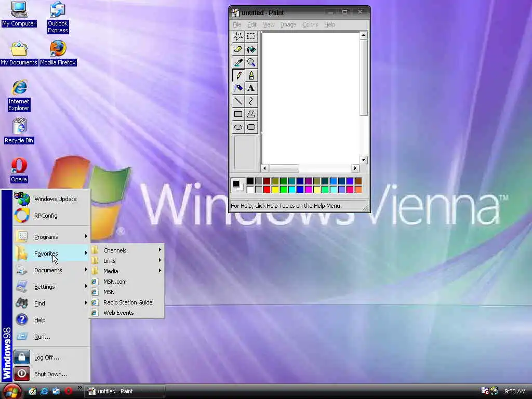Click the untitled - Paint taskbar button
Viewport: 532px width, 399px height.
click(x=125, y=391)
